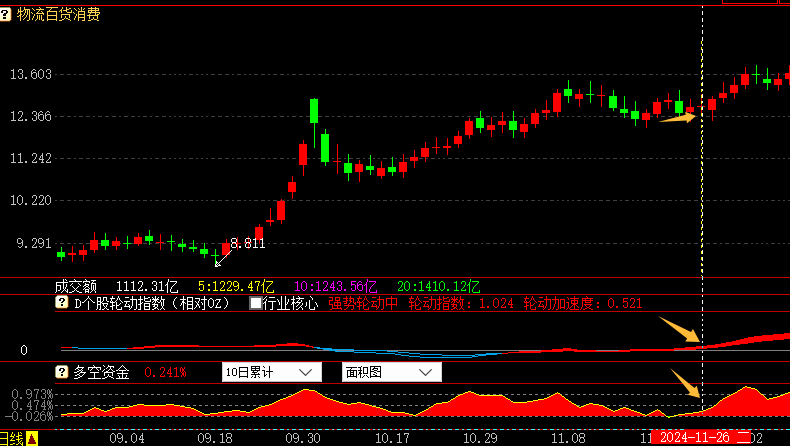Click the 日线 period tab
790x446 pixels.
(x=11, y=438)
